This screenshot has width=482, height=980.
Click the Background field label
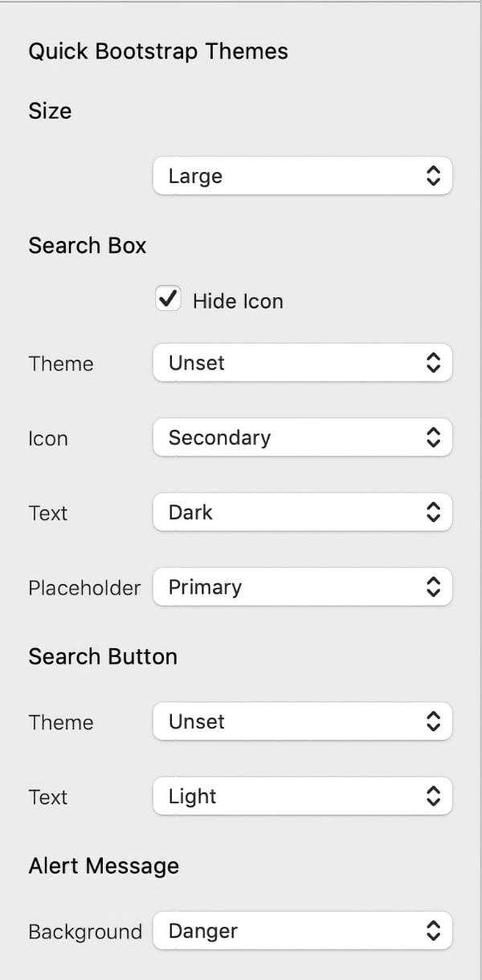(x=85, y=933)
